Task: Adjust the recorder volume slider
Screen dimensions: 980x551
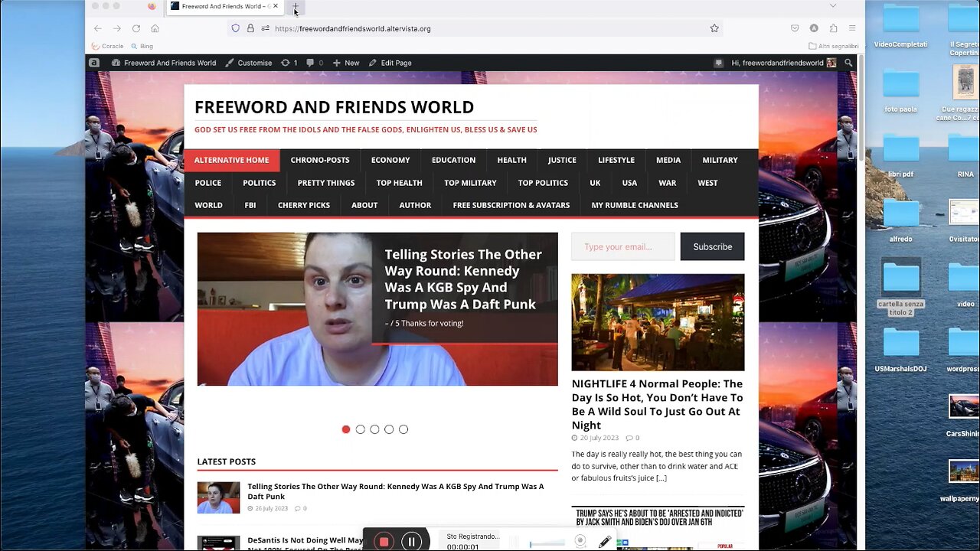Action: (x=547, y=543)
